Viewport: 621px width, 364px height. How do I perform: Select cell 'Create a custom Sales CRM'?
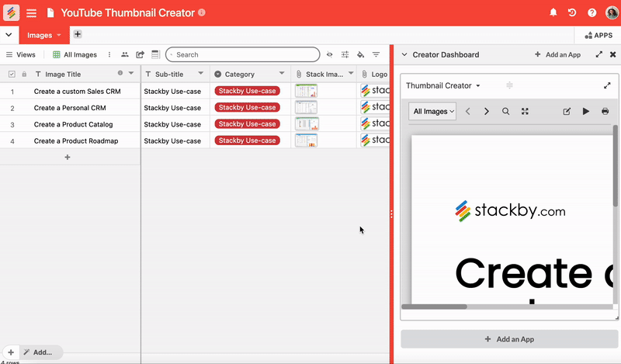[77, 91]
